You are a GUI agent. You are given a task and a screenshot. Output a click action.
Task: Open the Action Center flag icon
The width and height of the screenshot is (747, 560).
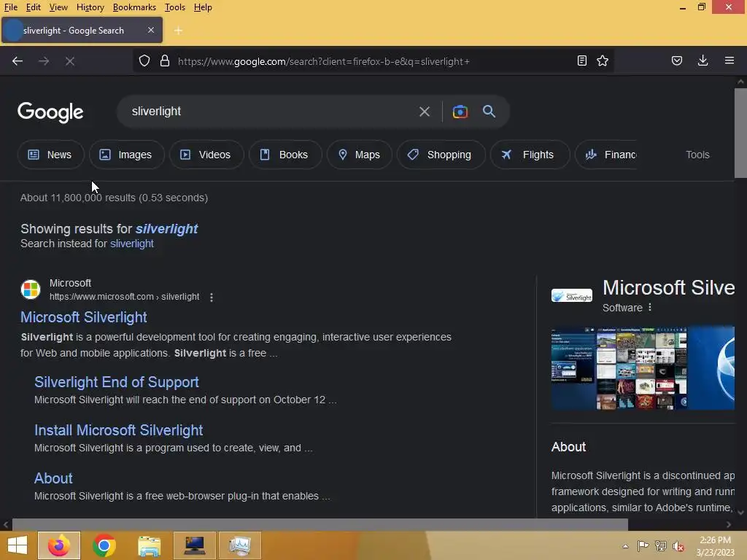pyautogui.click(x=643, y=546)
